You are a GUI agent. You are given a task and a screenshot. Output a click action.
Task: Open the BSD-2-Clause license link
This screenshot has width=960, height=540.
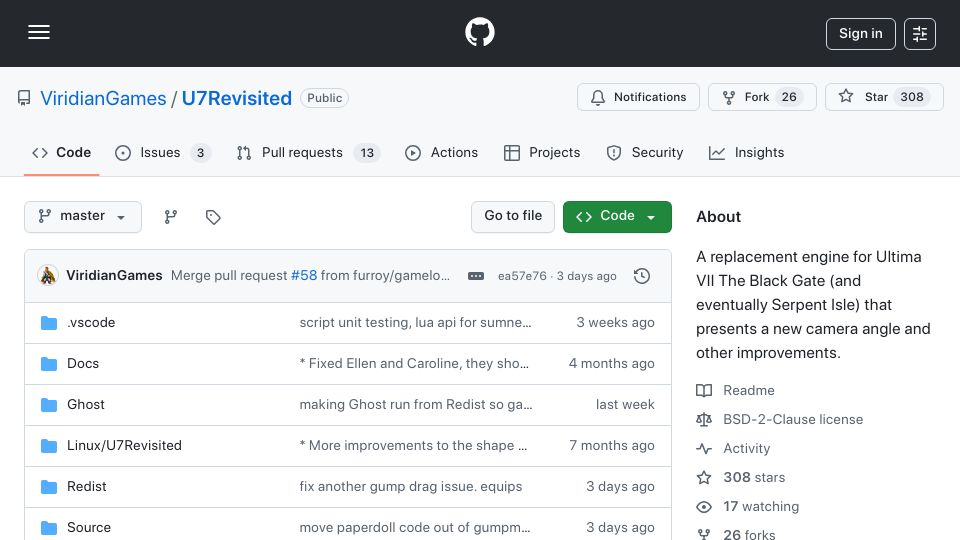[x=779, y=419]
